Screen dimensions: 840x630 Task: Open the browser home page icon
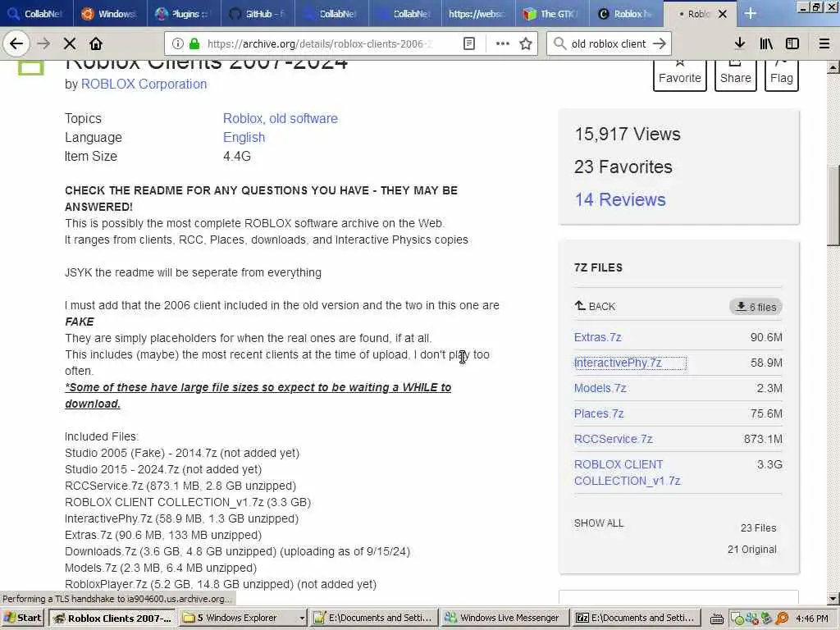coord(96,43)
